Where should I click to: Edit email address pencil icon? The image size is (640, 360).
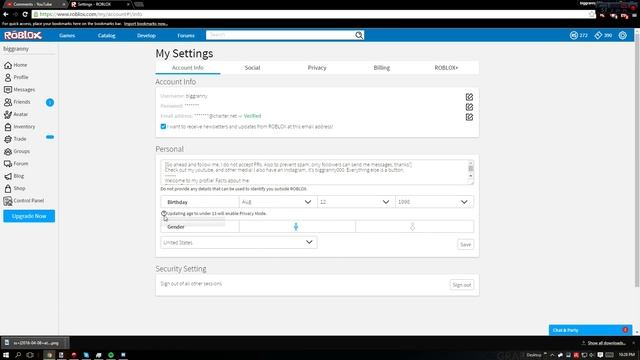tap(469, 117)
